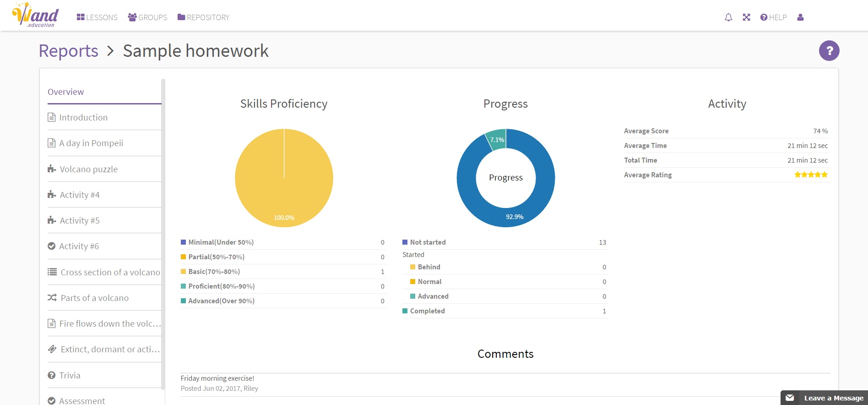This screenshot has width=868, height=405.
Task: Click the Wand education logo
Action: click(36, 16)
